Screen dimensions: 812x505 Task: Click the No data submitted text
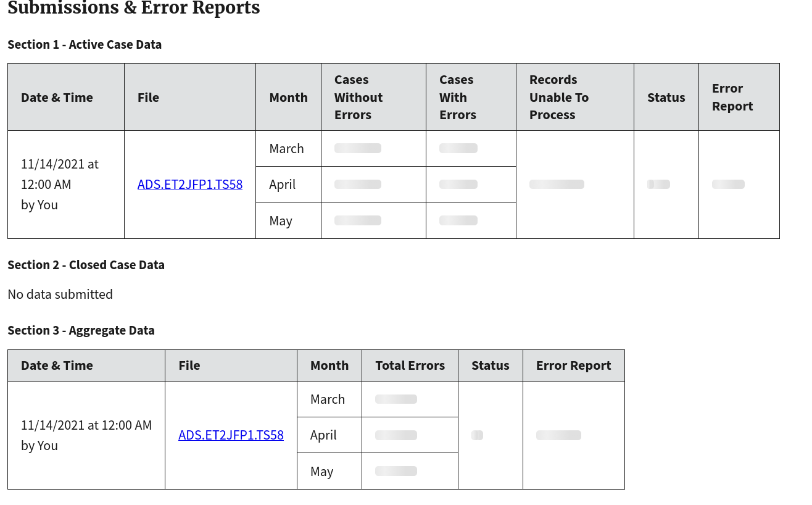coord(60,294)
